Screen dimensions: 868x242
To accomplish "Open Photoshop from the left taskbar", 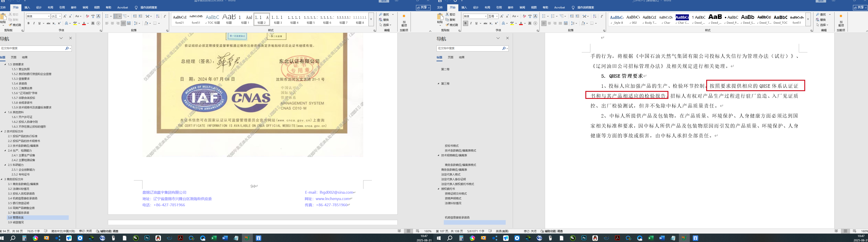I will click(x=147, y=238).
